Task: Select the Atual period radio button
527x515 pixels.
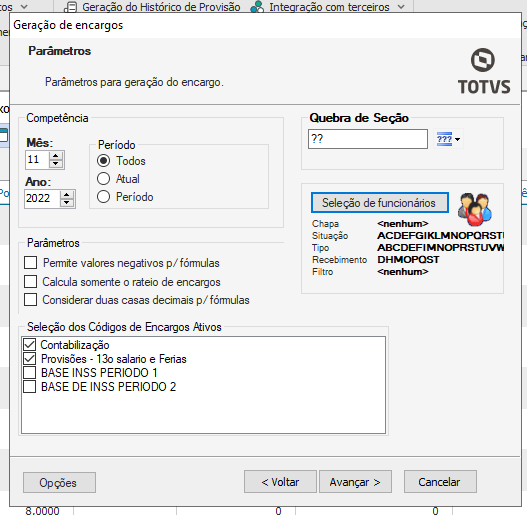Action: click(104, 179)
